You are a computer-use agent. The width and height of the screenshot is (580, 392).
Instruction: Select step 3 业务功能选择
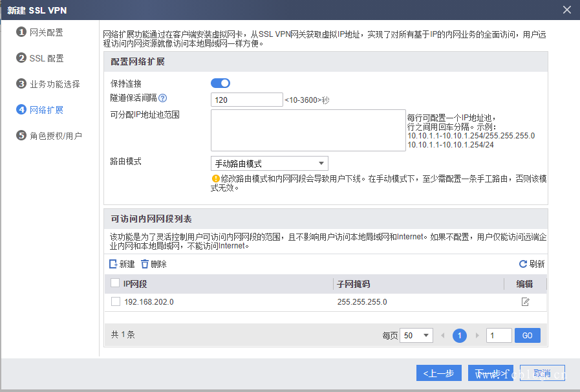point(48,84)
